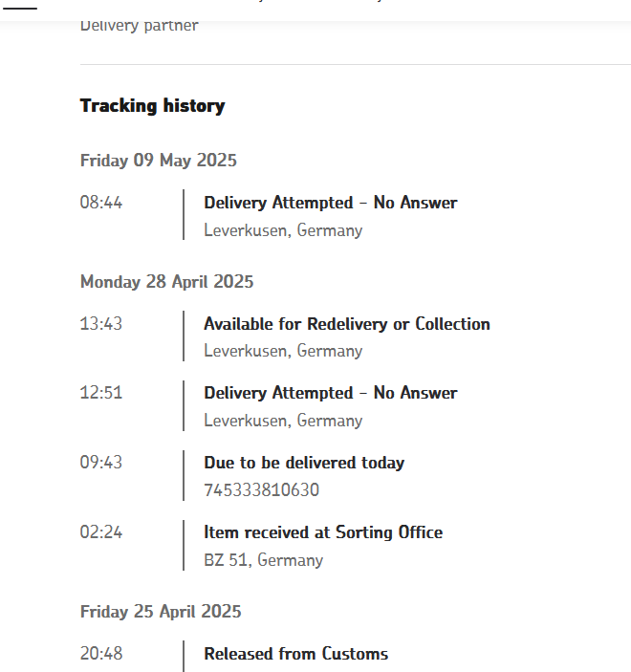Viewport: 631px width, 672px height.
Task: Select the 12:51 timestamp
Action: 101,393
